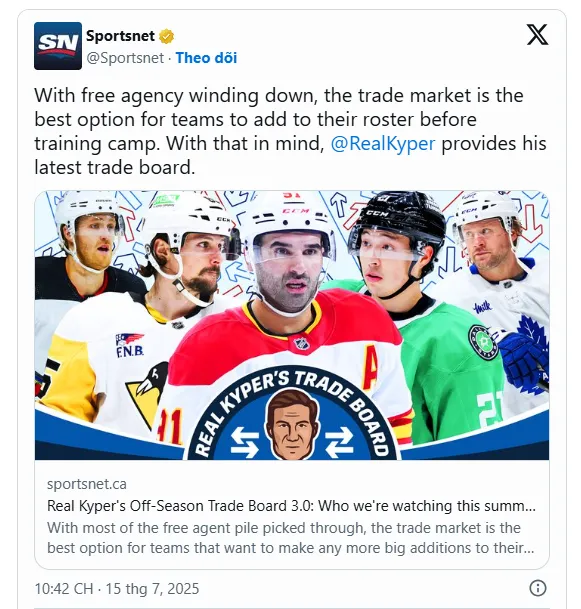This screenshot has width=581, height=609.
Task: Open the tweet info circle icon
Action: [538, 588]
